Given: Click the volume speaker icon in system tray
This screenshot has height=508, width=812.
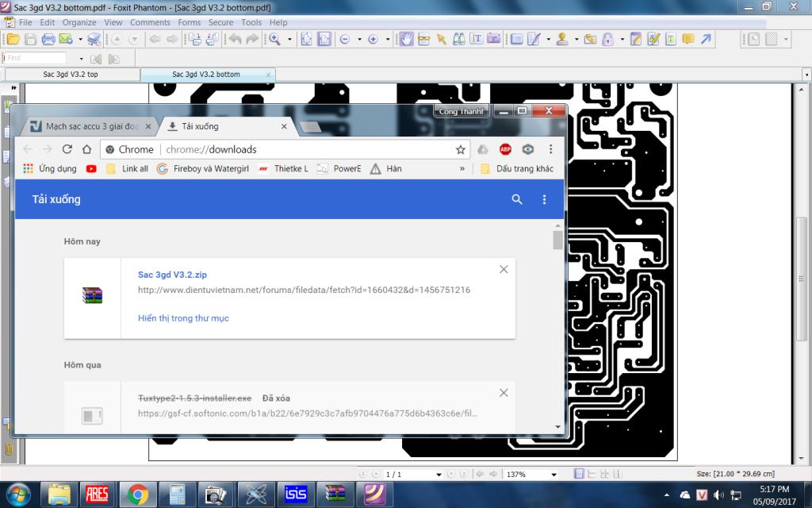Looking at the screenshot, I should pos(718,495).
